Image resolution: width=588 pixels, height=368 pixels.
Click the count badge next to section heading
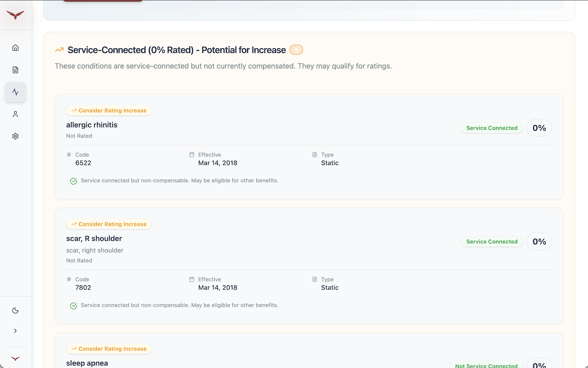296,50
